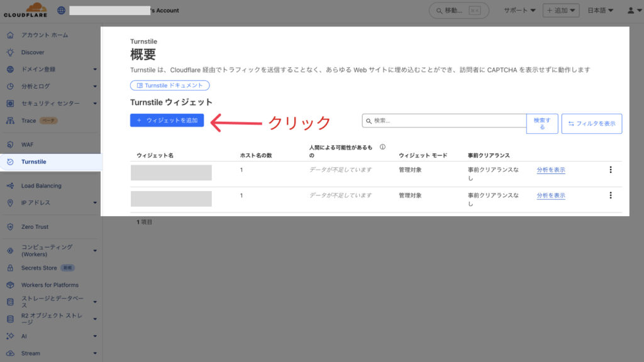Click the Turnstile sidebar icon
Image resolution: width=644 pixels, height=362 pixels.
[x=10, y=162]
